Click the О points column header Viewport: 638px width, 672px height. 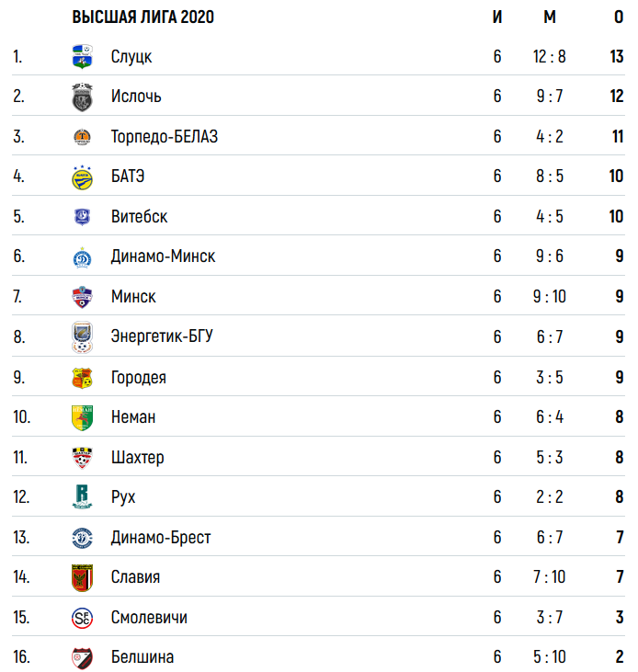(619, 17)
